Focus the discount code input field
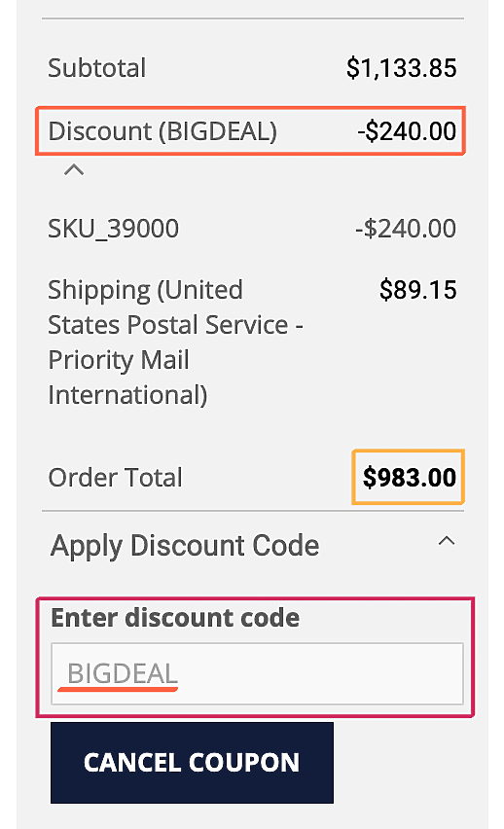This screenshot has width=504, height=829. click(257, 673)
